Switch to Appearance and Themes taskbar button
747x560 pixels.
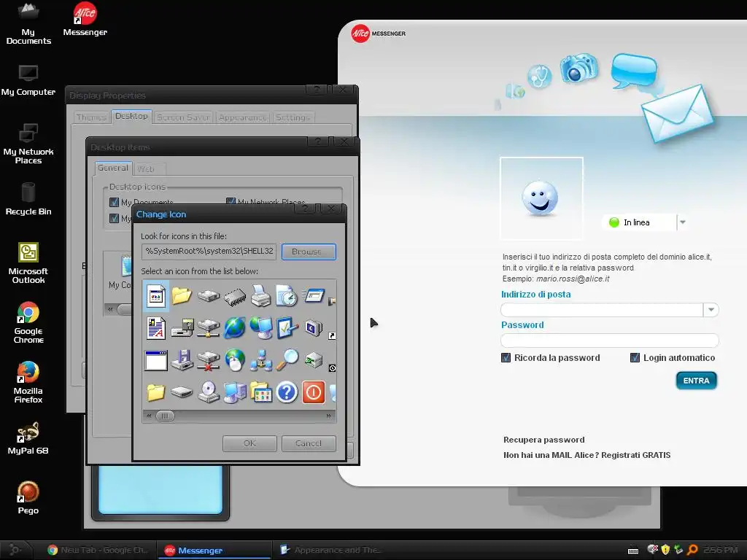coord(330,550)
